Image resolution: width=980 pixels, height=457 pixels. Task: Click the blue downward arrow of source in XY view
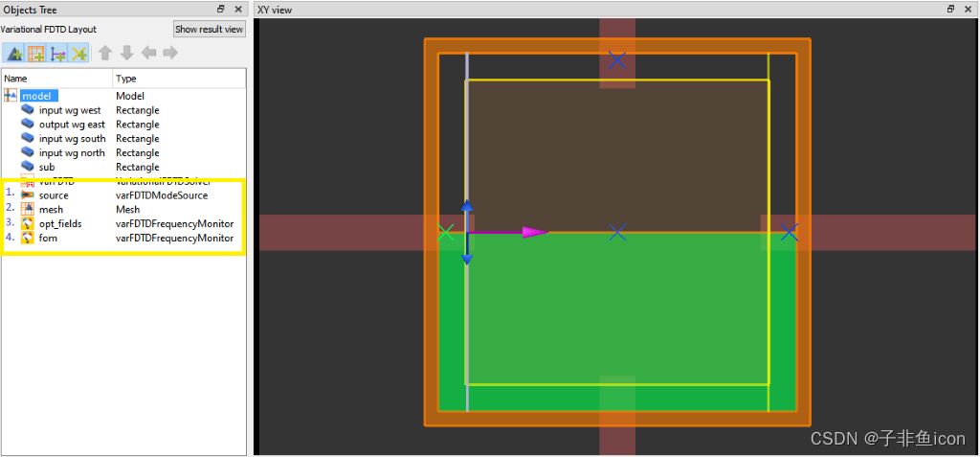click(x=467, y=258)
